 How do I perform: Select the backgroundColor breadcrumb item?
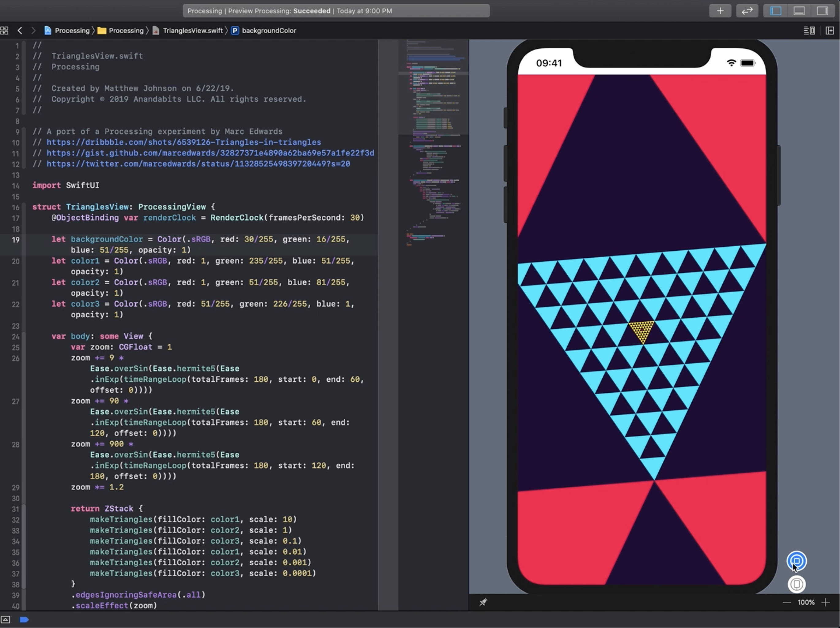[268, 30]
